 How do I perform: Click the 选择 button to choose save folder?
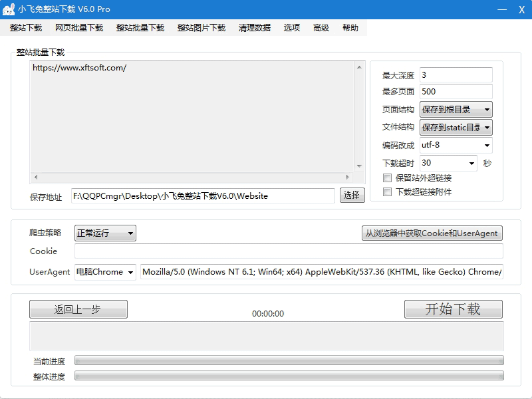[x=352, y=195]
